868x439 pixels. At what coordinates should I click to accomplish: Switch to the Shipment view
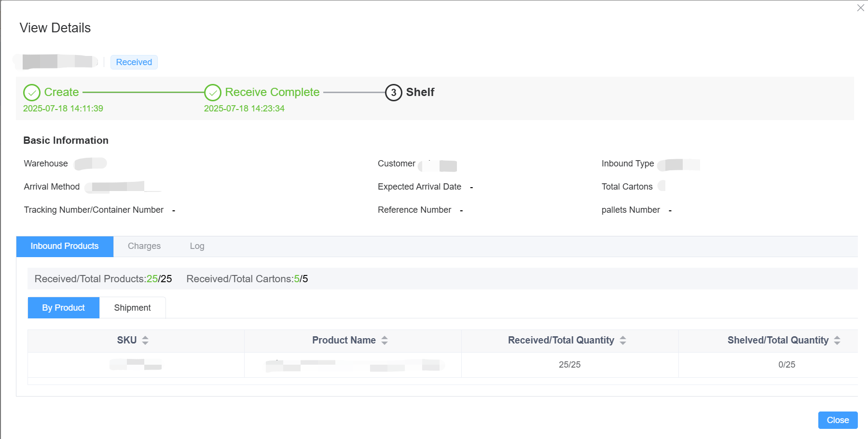pos(132,308)
